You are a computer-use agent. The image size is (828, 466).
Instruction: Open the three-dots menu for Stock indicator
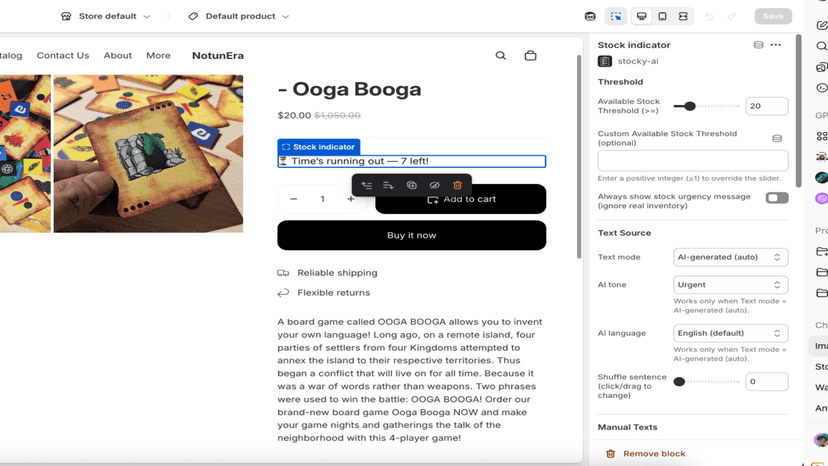click(x=776, y=45)
